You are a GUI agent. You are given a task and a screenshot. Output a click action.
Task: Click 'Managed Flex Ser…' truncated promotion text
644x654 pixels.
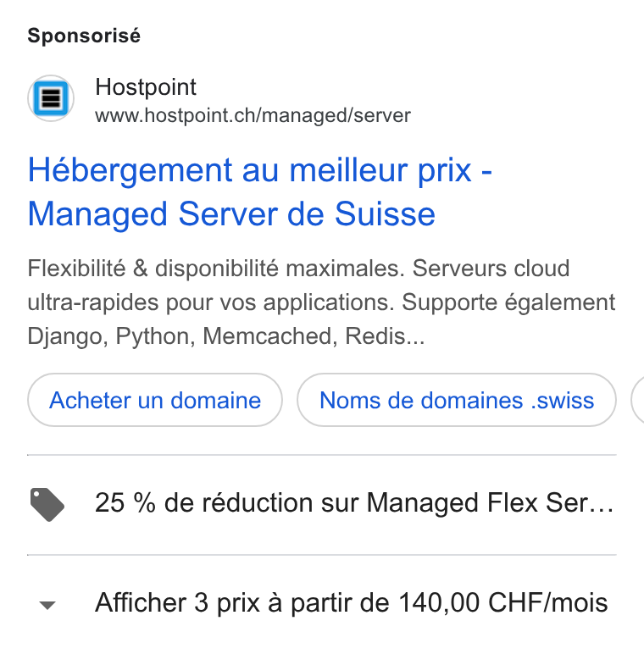click(x=490, y=503)
